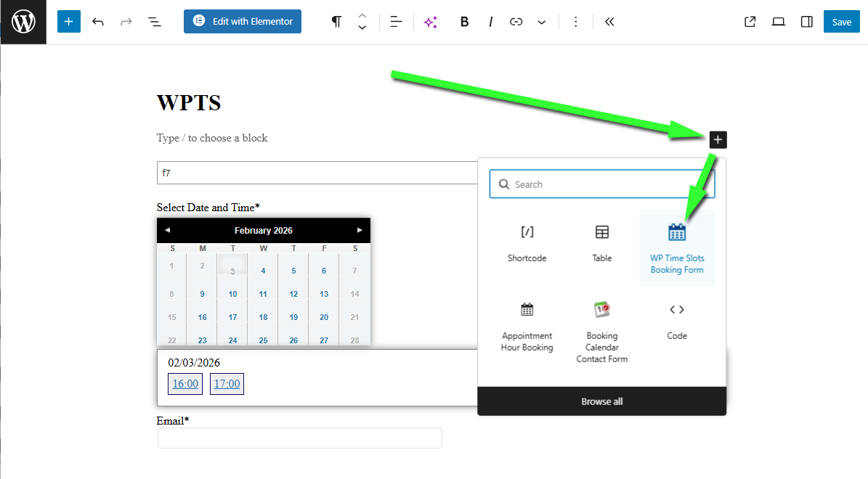Viewport: 868px width, 479px height.
Task: Save the page
Action: [x=841, y=22]
